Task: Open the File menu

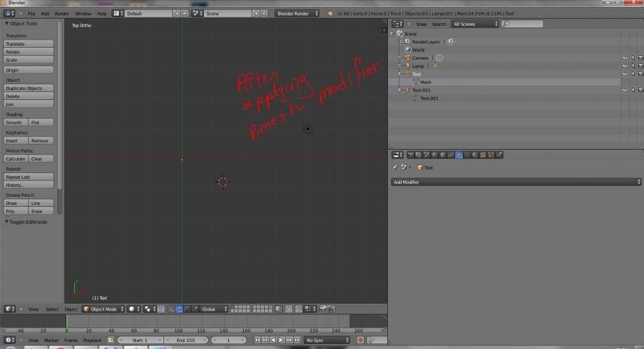Action: point(31,14)
